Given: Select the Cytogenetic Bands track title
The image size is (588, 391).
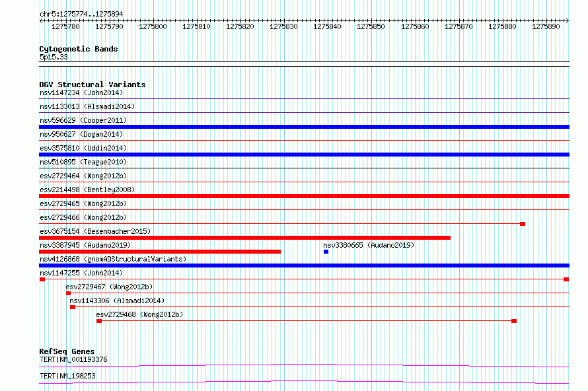Looking at the screenshot, I should click(x=79, y=49).
